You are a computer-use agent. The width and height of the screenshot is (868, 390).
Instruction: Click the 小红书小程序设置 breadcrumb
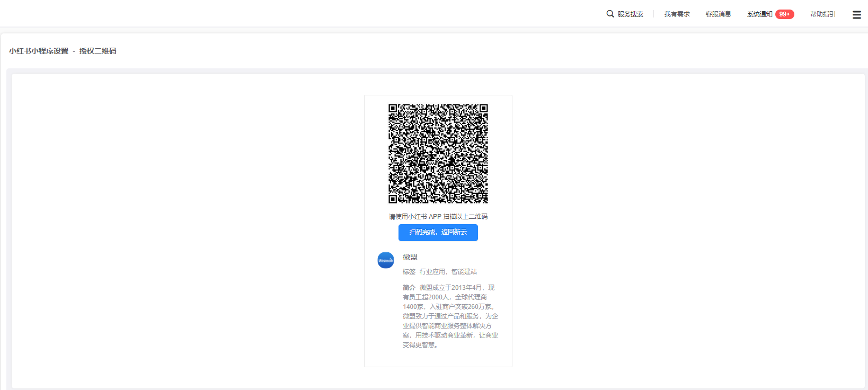click(x=39, y=51)
